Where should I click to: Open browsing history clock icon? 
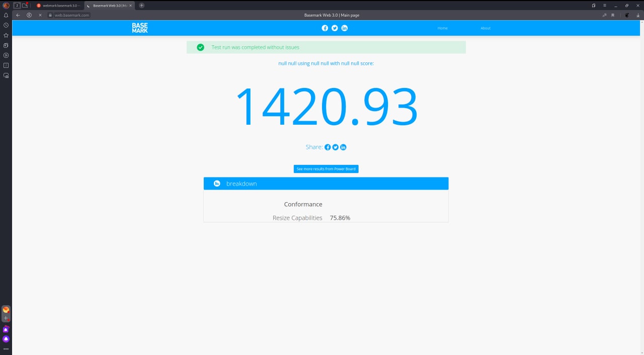pyautogui.click(x=6, y=25)
